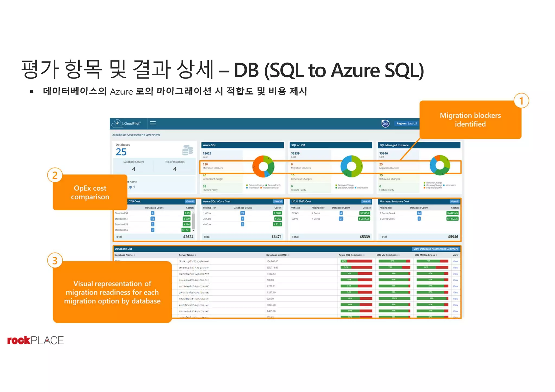
Task: Click the Pay As You Go badge
Action: (385, 124)
